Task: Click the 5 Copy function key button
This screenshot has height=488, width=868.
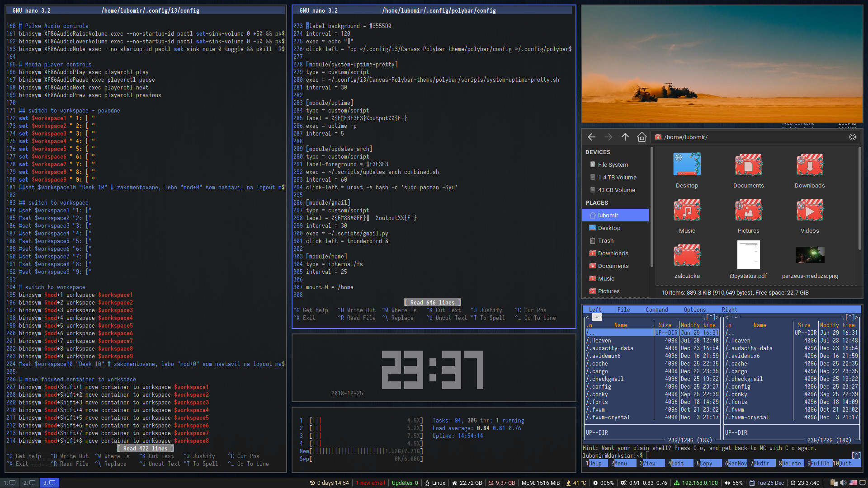Action: click(x=709, y=464)
